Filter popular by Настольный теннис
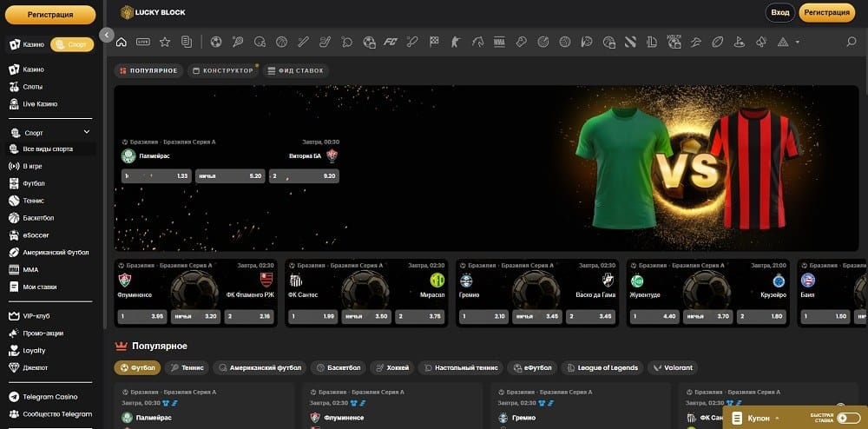The height and width of the screenshot is (429, 868). [x=461, y=367]
